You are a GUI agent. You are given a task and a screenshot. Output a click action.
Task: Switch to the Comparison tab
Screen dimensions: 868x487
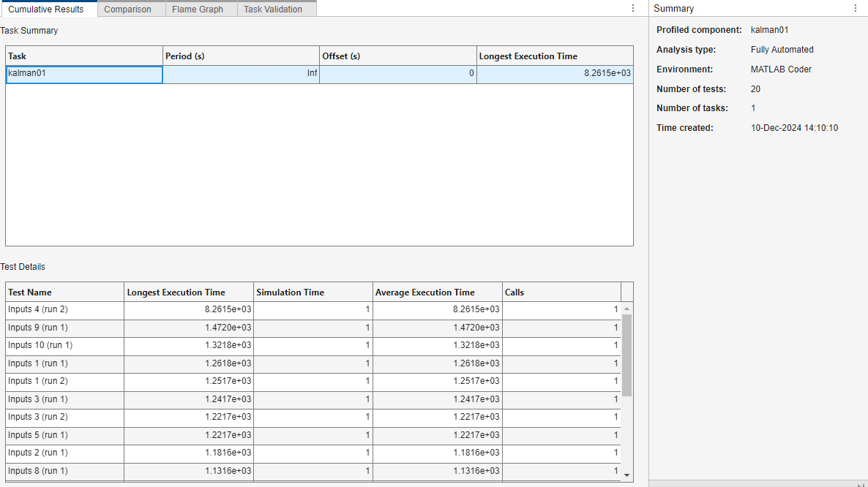[x=127, y=10]
